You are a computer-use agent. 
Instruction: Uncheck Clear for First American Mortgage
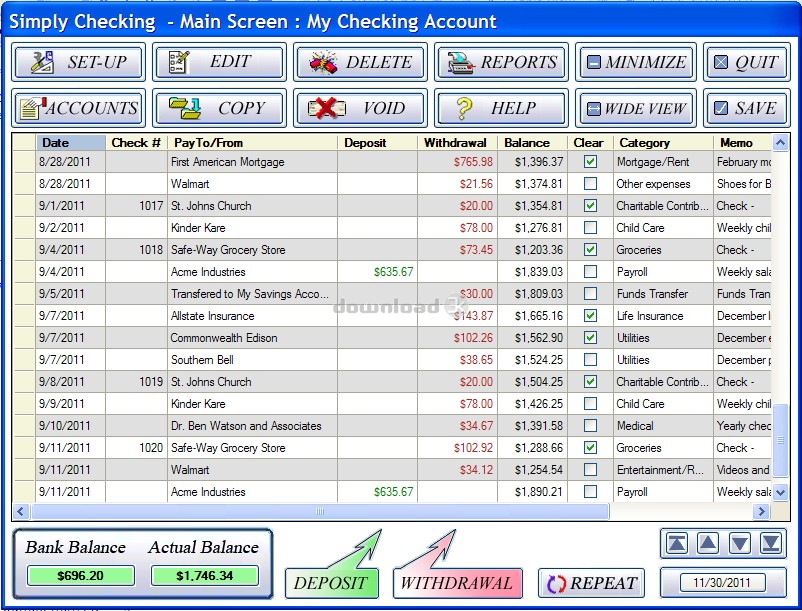click(590, 162)
